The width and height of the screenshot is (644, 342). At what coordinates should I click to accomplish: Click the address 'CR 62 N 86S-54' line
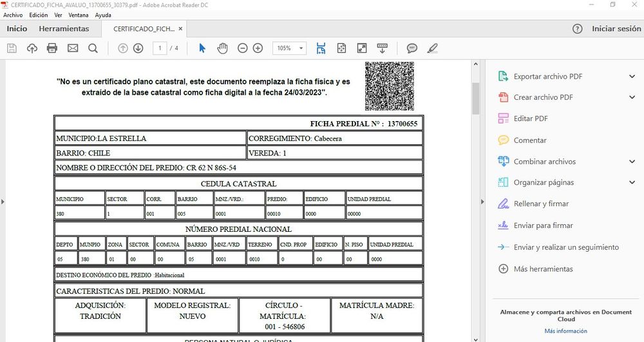tap(211, 167)
